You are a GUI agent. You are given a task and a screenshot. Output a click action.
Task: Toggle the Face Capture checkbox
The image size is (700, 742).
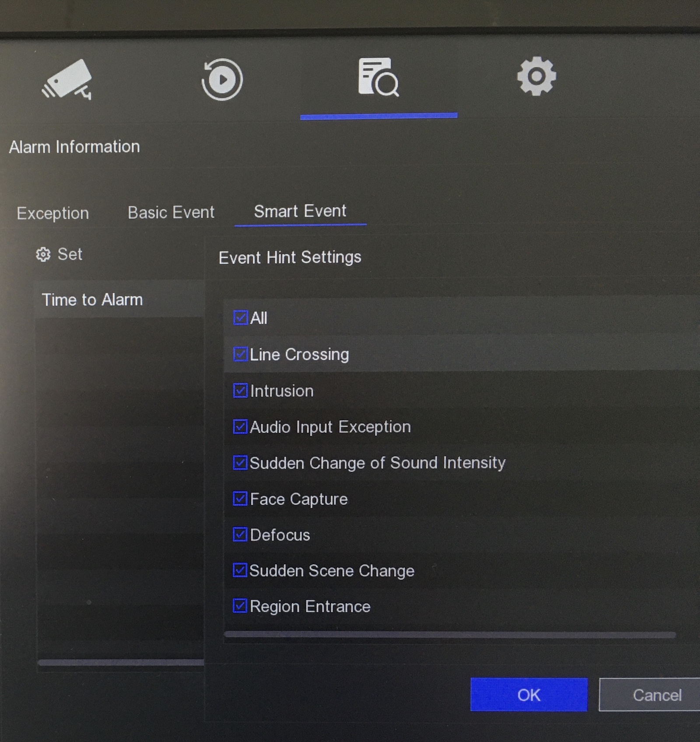240,499
